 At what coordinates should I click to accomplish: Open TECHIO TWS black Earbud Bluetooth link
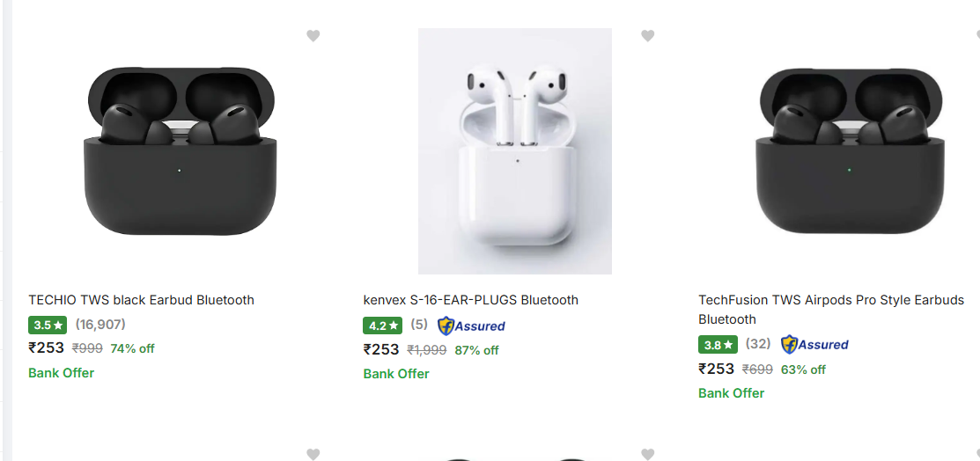coord(141,300)
